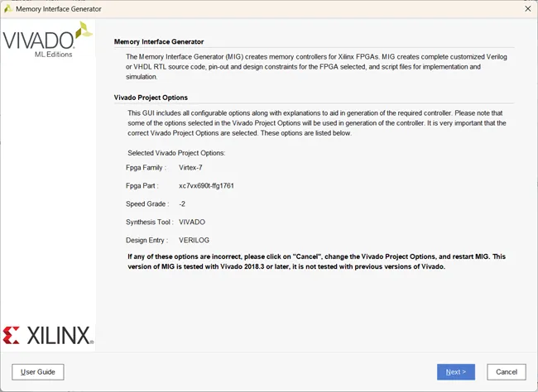This screenshot has width=538, height=392.
Task: Click the Speed Grade value -2
Action: coord(182,203)
